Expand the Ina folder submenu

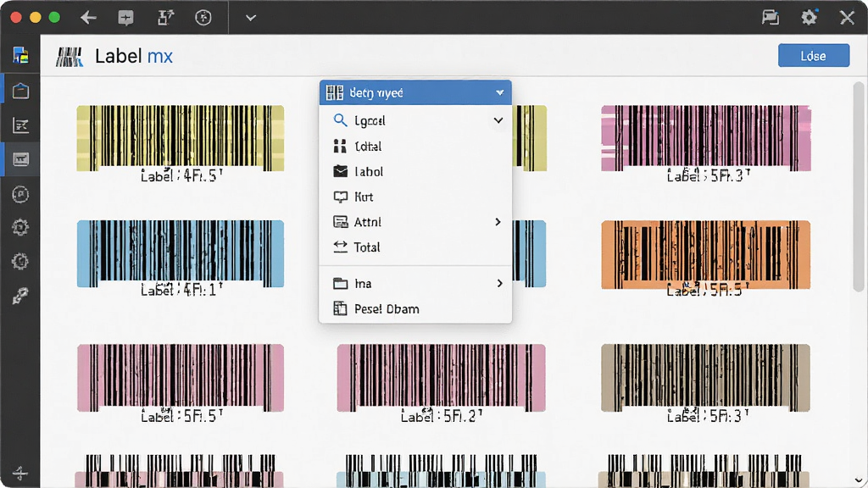coord(415,283)
